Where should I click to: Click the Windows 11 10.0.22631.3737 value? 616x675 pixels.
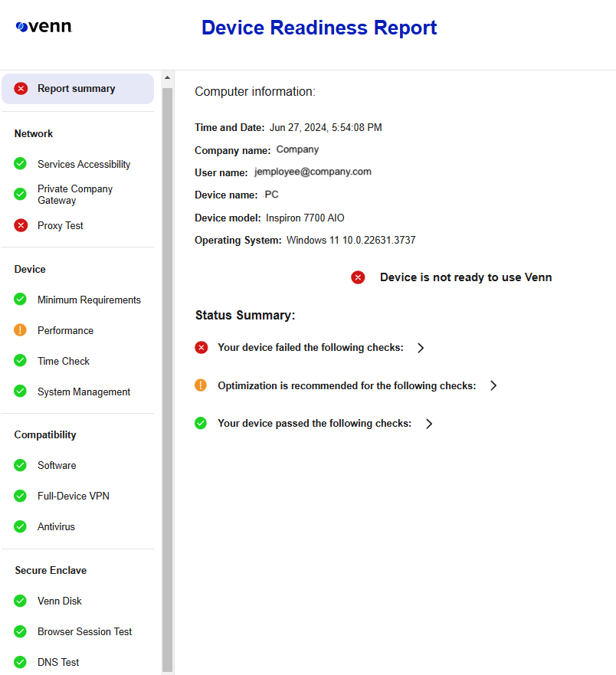click(x=351, y=241)
